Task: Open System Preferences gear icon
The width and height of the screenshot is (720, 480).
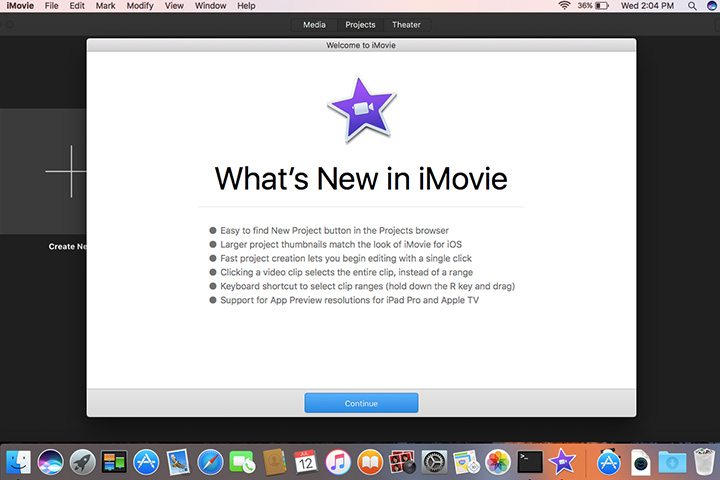Action: 434,462
